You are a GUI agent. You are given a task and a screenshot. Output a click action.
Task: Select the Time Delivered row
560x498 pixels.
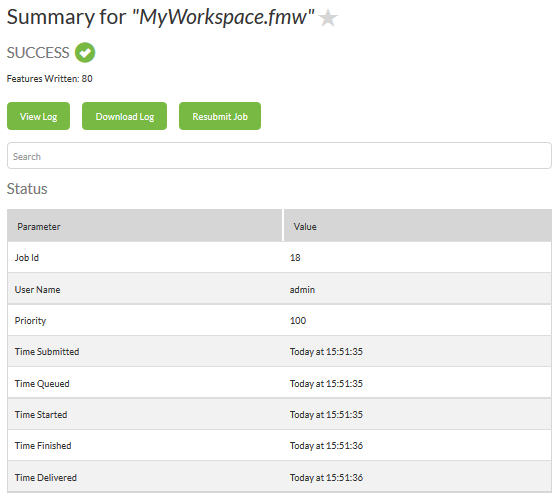coord(279,477)
